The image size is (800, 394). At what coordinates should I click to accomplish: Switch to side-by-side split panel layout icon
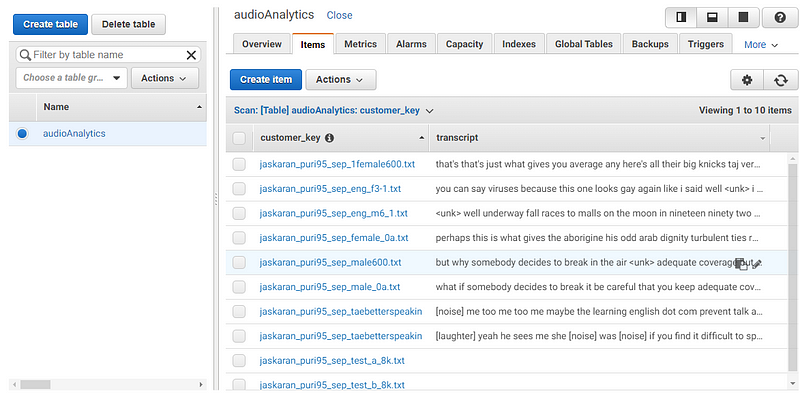point(681,17)
